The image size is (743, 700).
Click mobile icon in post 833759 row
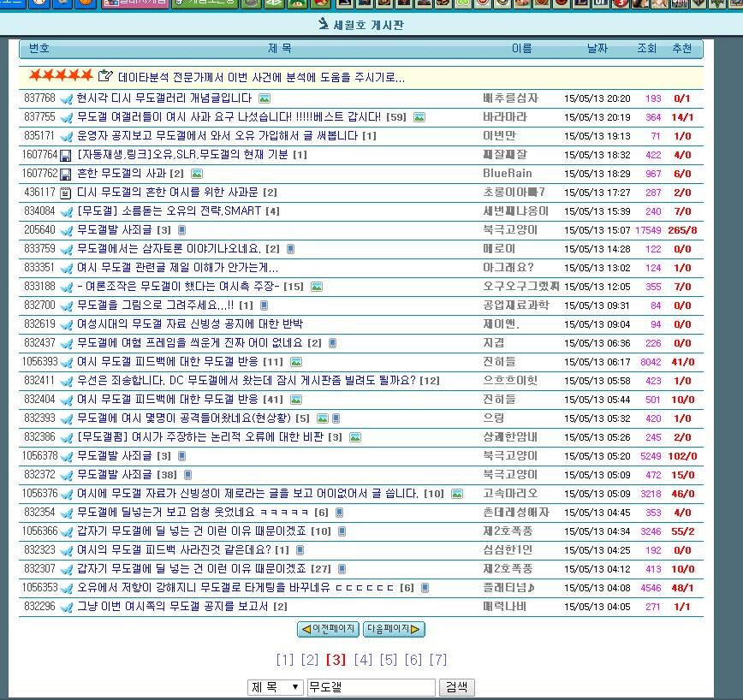pos(290,249)
